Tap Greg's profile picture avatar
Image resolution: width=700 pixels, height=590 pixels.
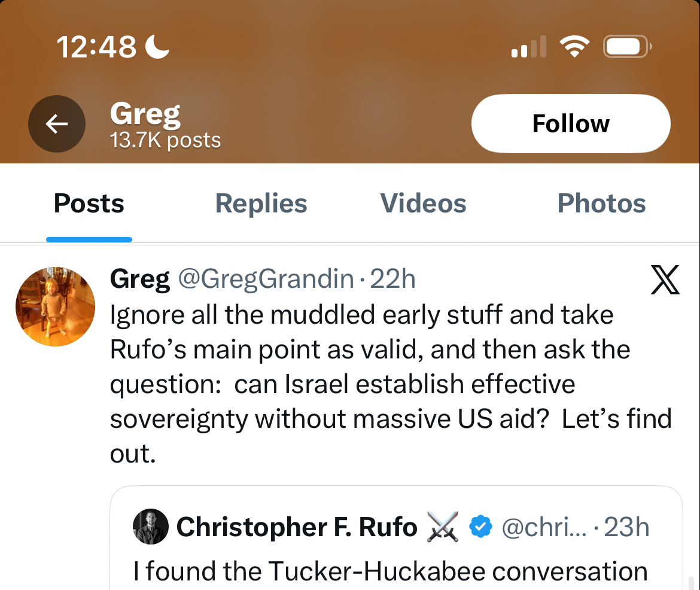(x=55, y=306)
